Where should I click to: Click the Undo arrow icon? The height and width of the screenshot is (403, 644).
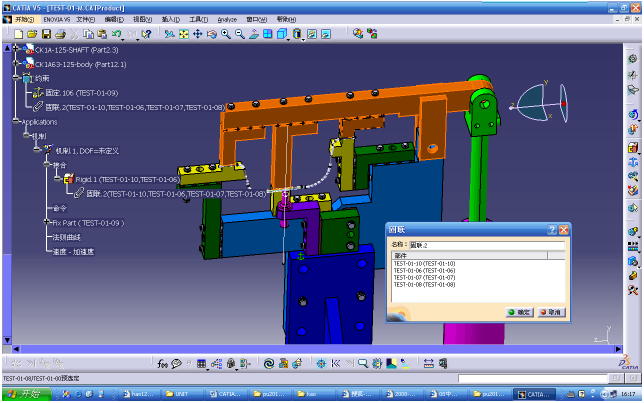tap(117, 34)
